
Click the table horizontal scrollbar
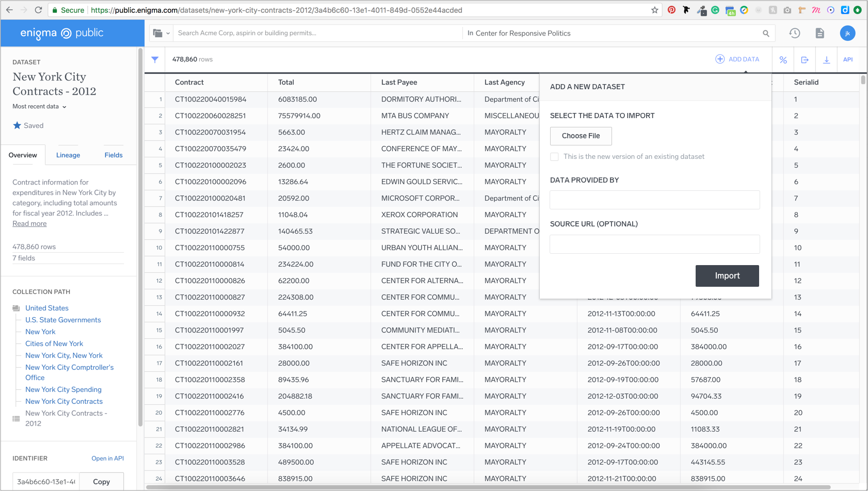tap(488, 487)
